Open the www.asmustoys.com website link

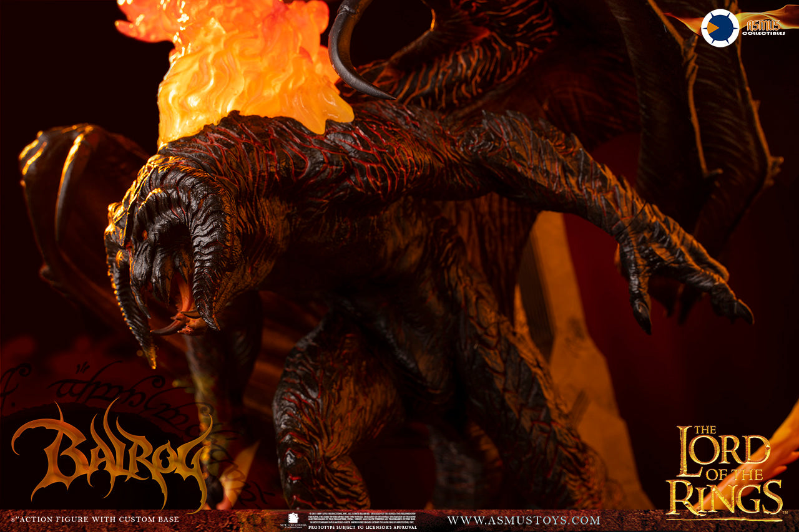point(523,520)
